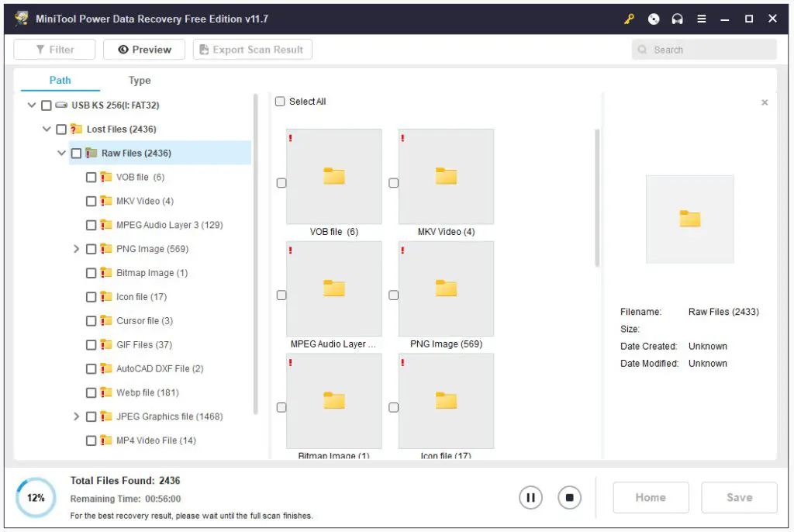Expand the PNG Image tree node

(x=76, y=249)
